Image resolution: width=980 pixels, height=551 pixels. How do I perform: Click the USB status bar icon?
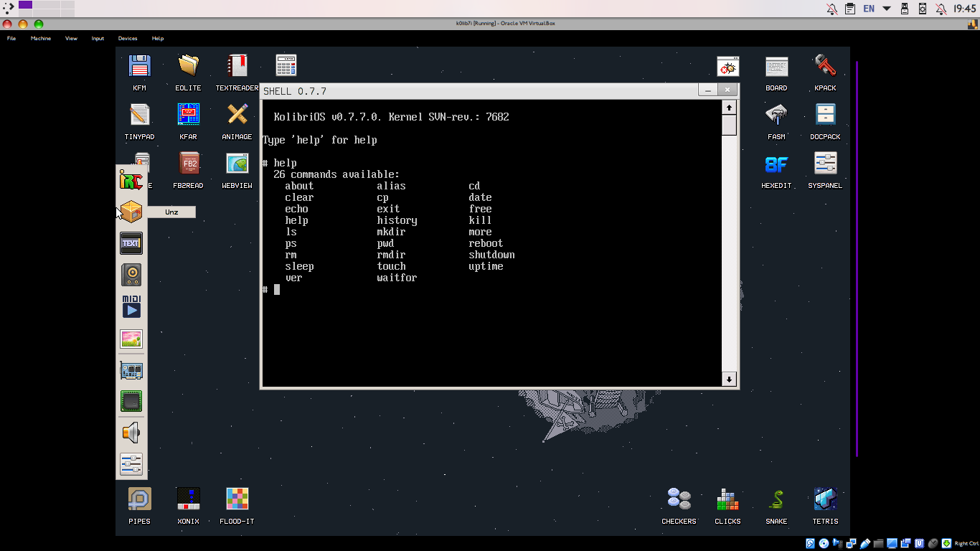coord(866,543)
